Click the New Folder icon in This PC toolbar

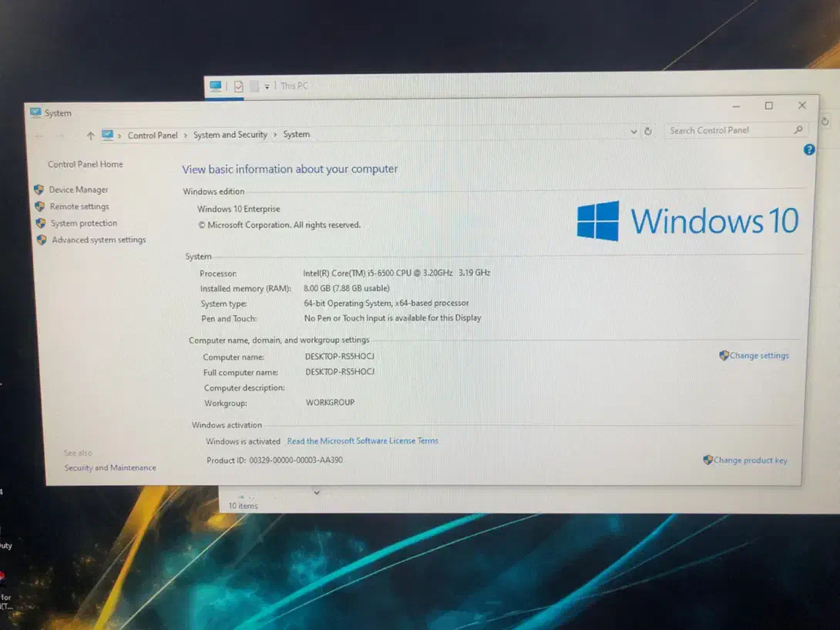coord(254,85)
